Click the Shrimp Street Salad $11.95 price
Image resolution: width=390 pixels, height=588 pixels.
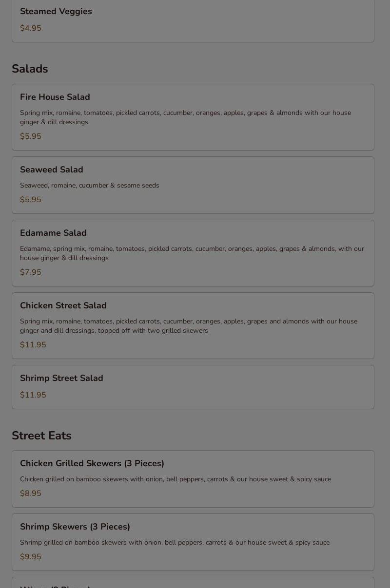click(x=33, y=395)
